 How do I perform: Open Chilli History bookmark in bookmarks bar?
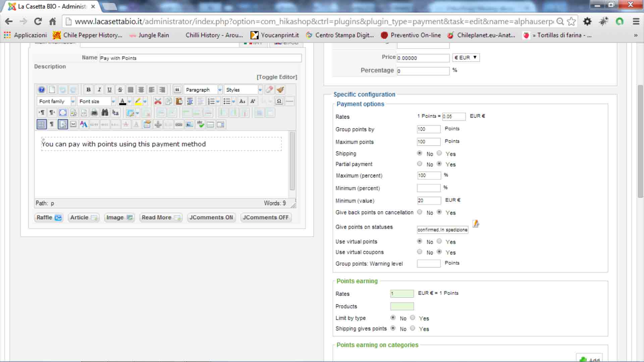pyautogui.click(x=214, y=35)
